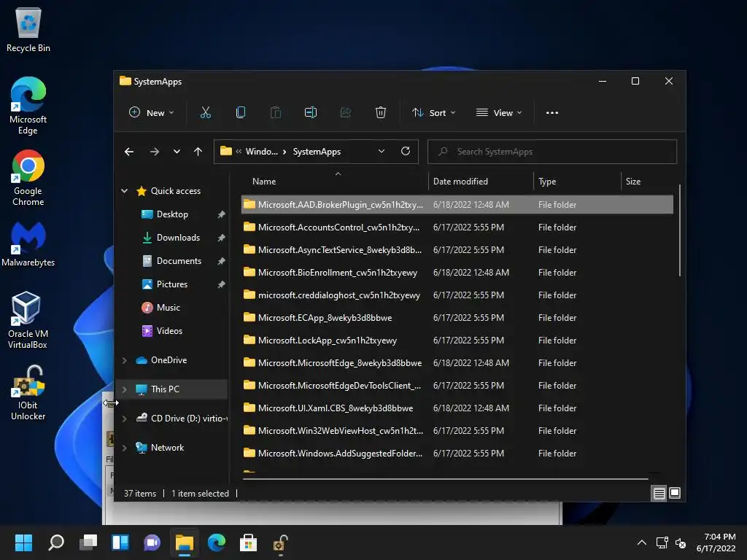Click Windo... breadcrumb in address bar
Viewport: 747px width, 560px height.
(262, 152)
